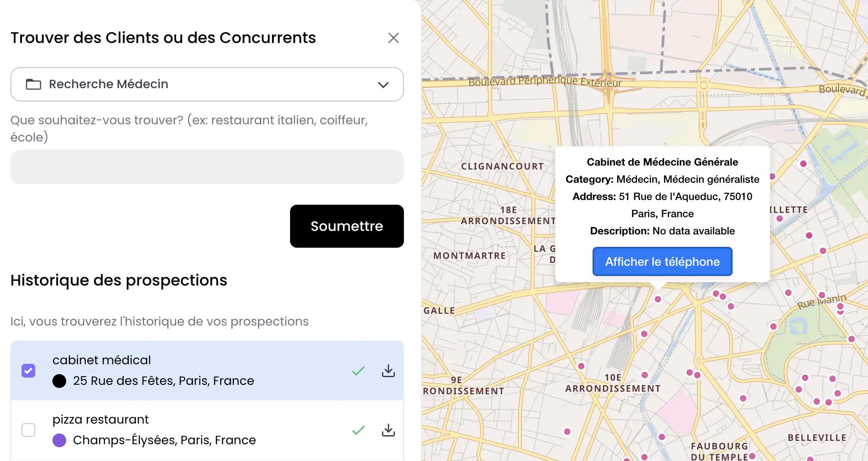Close the Trouver des Clients panel

tap(393, 38)
